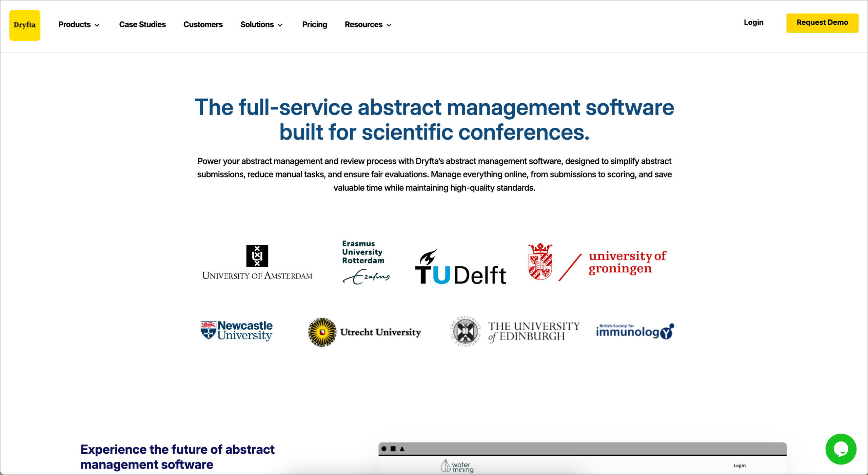
Task: Click the Newcastle University logo
Action: click(237, 331)
